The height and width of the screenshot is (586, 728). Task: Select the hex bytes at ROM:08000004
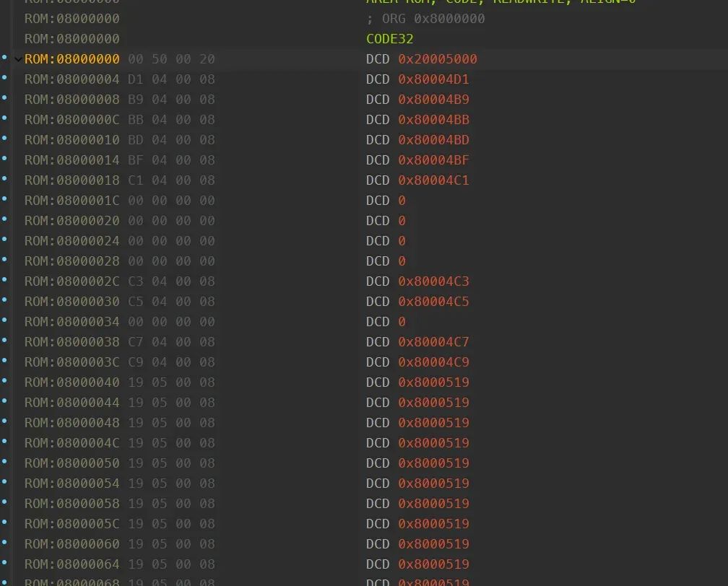coord(170,79)
